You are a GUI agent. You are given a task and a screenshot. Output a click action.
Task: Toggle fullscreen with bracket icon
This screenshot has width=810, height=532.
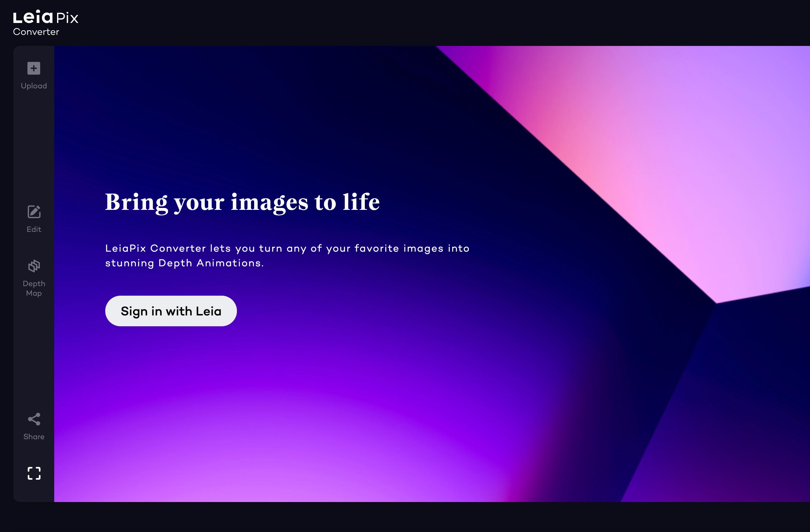(34, 473)
